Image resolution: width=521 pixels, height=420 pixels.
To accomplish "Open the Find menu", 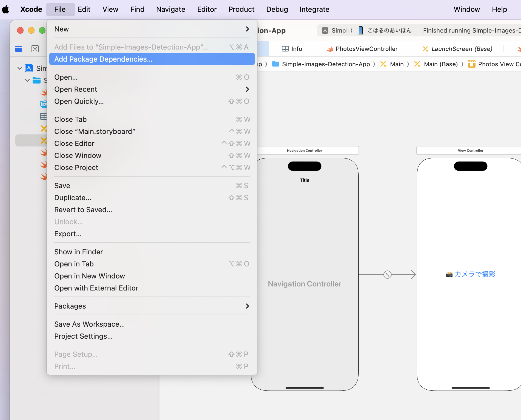I will (x=137, y=9).
